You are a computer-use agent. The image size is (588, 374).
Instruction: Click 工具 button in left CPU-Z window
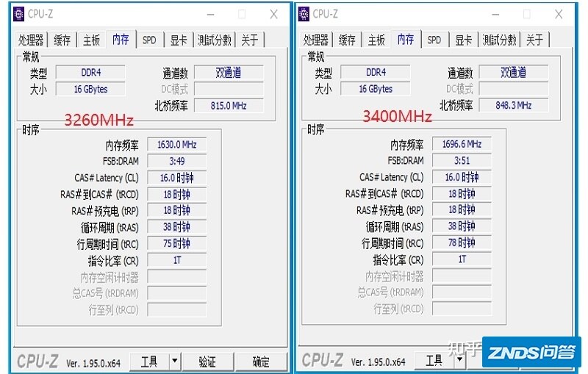click(x=149, y=362)
